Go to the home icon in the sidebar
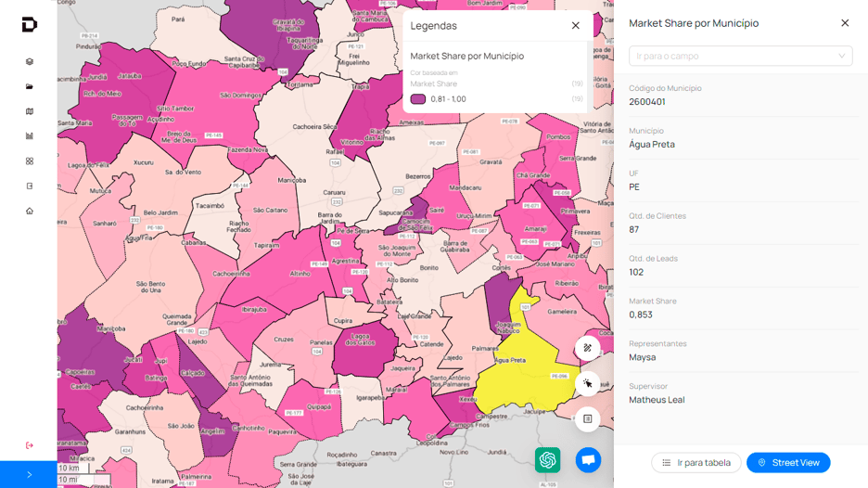 30,211
